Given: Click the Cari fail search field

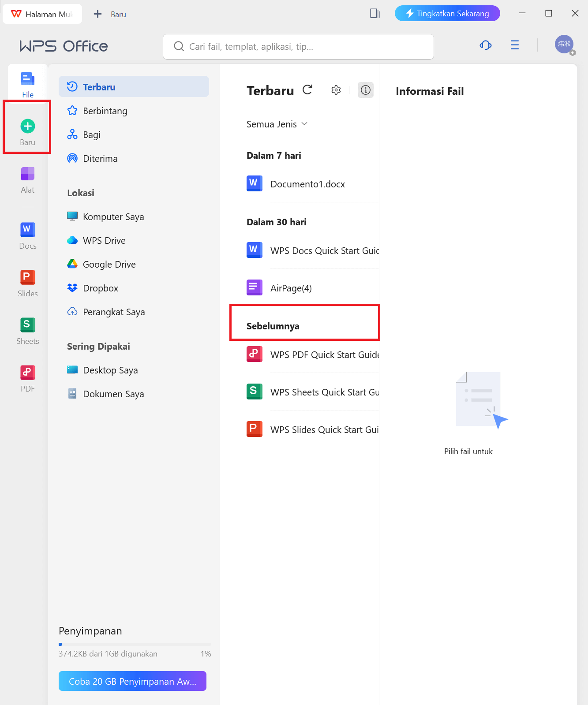Looking at the screenshot, I should (x=298, y=47).
